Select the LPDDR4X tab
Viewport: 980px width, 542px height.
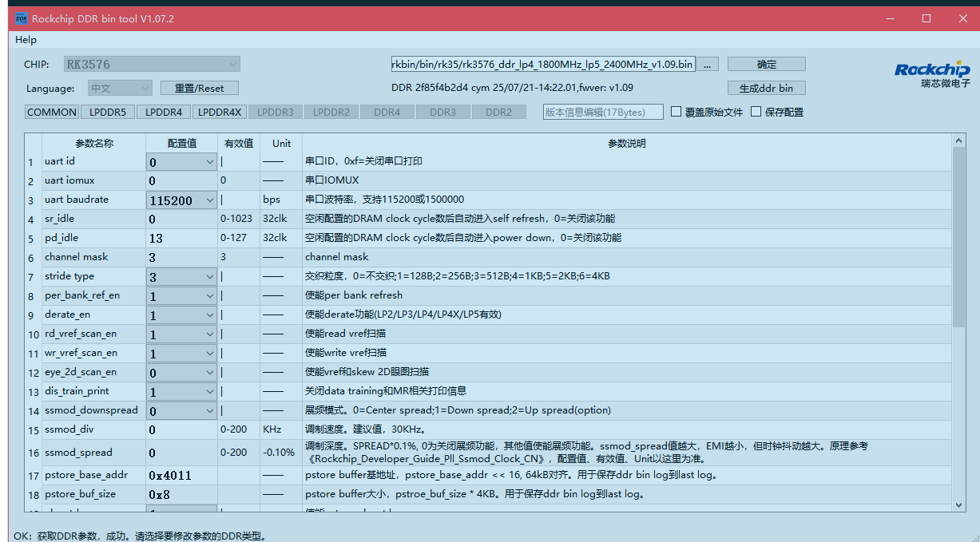[220, 113]
